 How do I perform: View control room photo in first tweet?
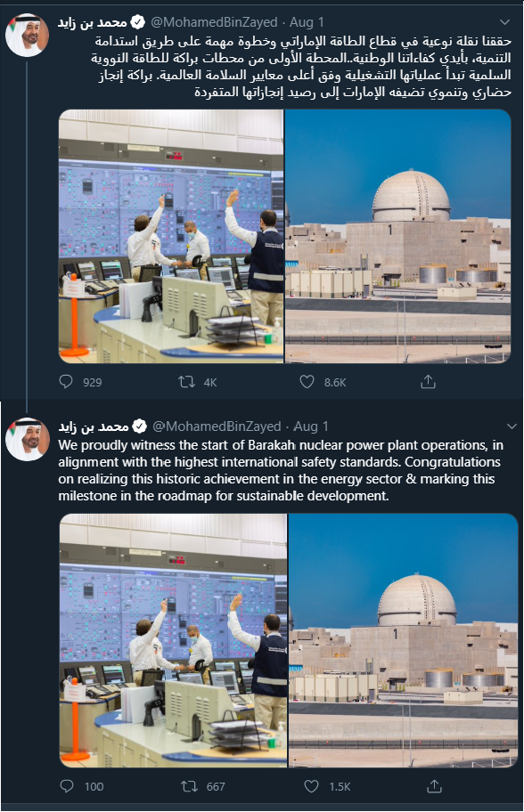[171, 236]
